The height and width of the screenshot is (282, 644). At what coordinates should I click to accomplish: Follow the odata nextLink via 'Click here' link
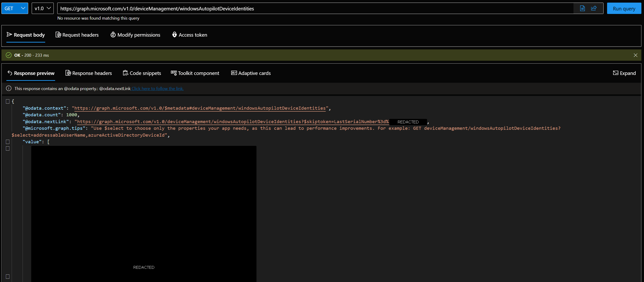pyautogui.click(x=158, y=88)
